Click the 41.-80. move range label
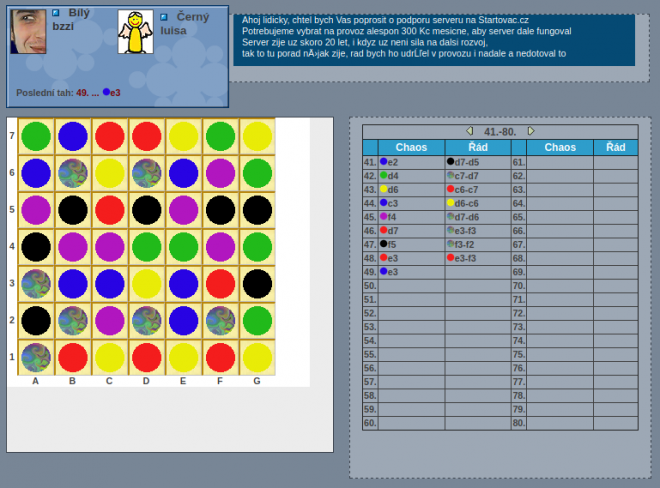The height and width of the screenshot is (488, 660). click(x=500, y=132)
